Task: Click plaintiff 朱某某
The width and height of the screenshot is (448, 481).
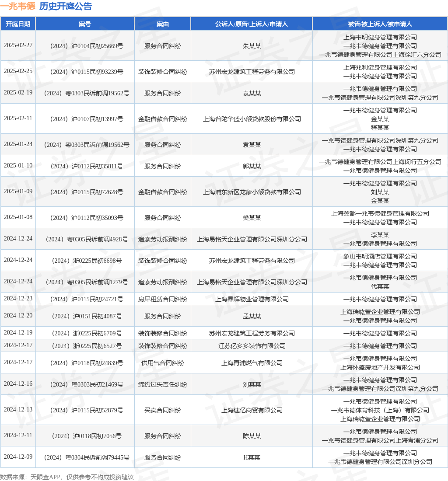Action: coord(252,46)
